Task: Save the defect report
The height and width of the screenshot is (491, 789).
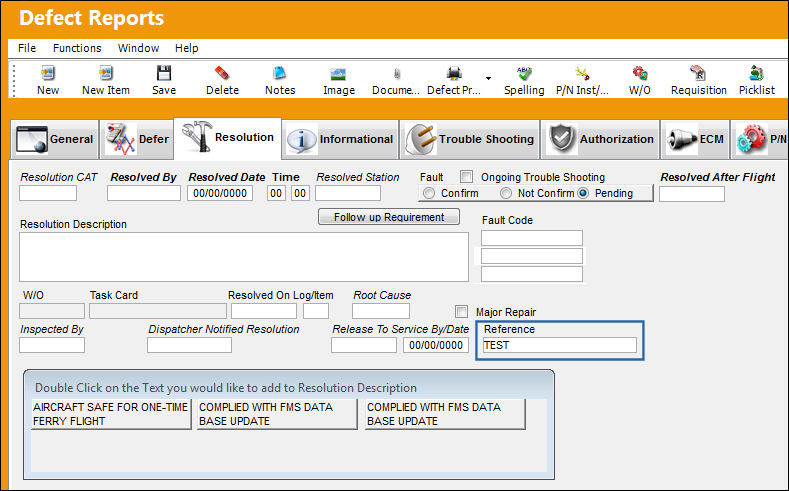Action: [x=164, y=73]
